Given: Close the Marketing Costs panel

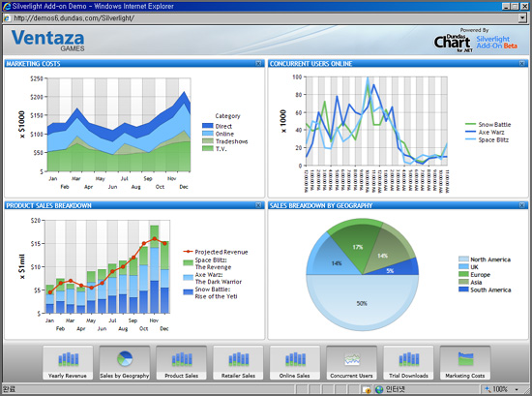Looking at the screenshot, I should tap(258, 64).
